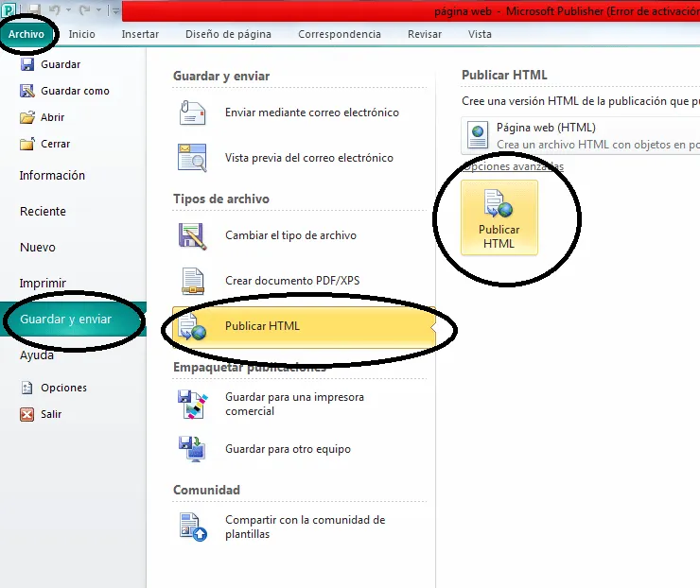
Task: Click the Undo arrow in quick access toolbar
Action: (55, 9)
